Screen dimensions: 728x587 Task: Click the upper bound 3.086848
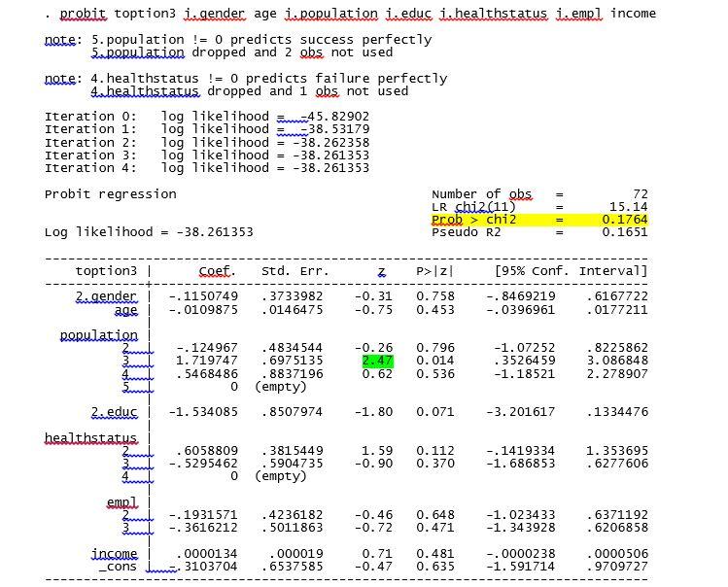pyautogui.click(x=617, y=361)
